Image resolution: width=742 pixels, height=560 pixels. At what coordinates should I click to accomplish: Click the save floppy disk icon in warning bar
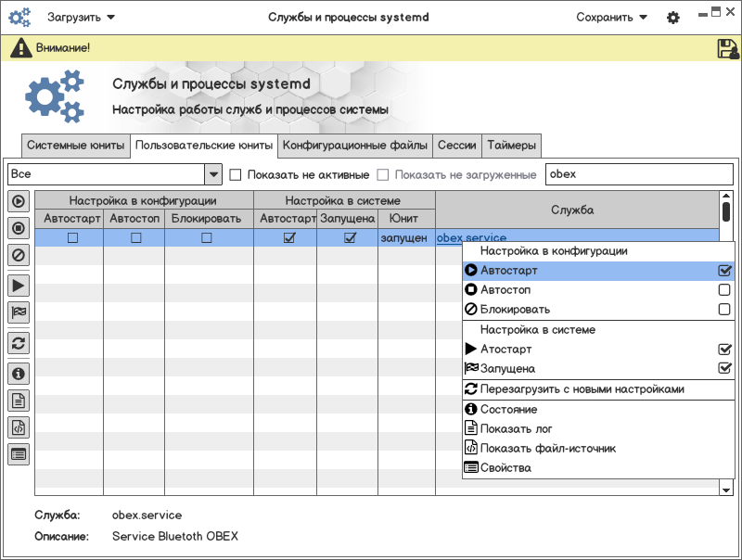pyautogui.click(x=728, y=49)
